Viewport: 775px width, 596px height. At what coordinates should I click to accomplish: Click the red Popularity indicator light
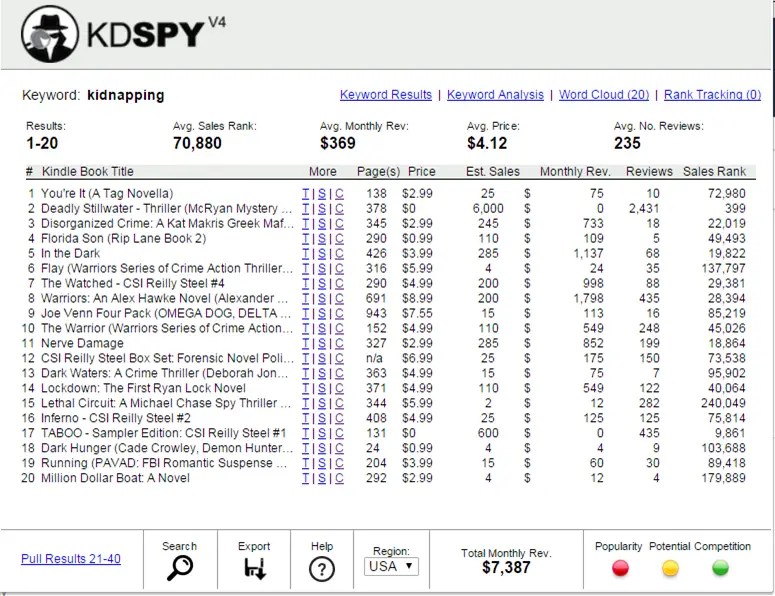620,568
